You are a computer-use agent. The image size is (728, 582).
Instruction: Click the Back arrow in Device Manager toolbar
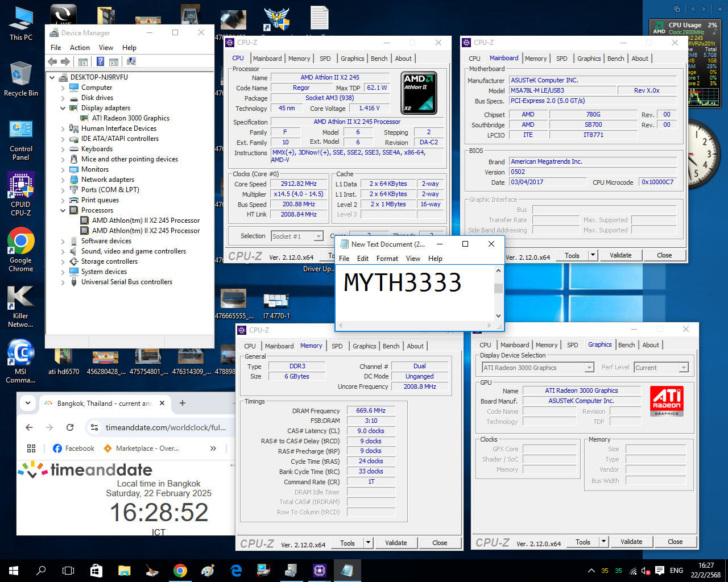click(x=52, y=61)
